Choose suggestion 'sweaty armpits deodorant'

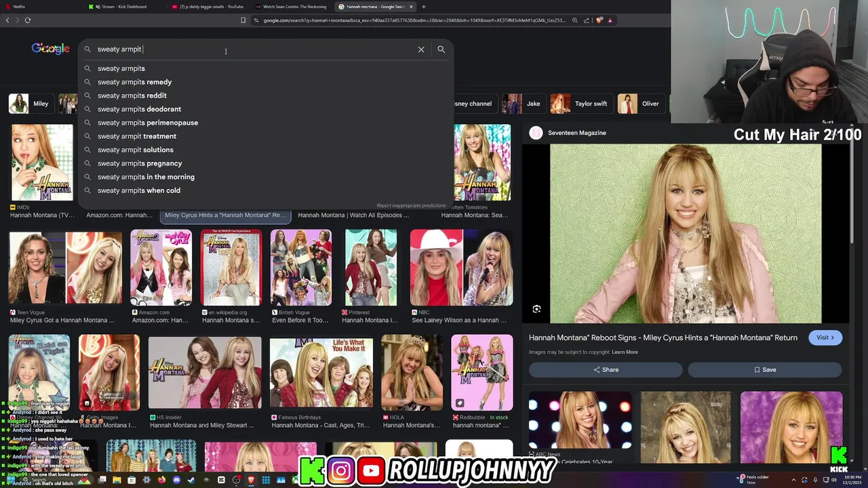tap(266, 109)
